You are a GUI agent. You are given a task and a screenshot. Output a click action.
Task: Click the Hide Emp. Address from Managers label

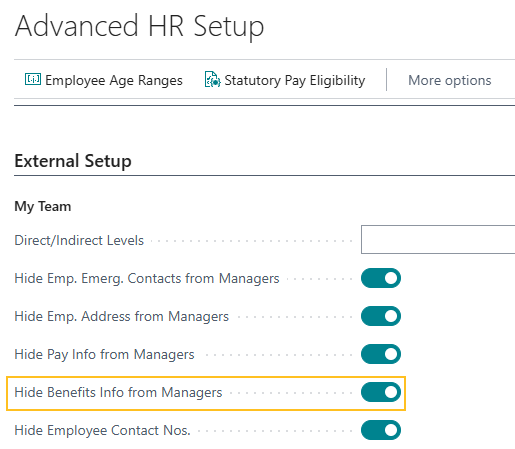[x=122, y=316]
